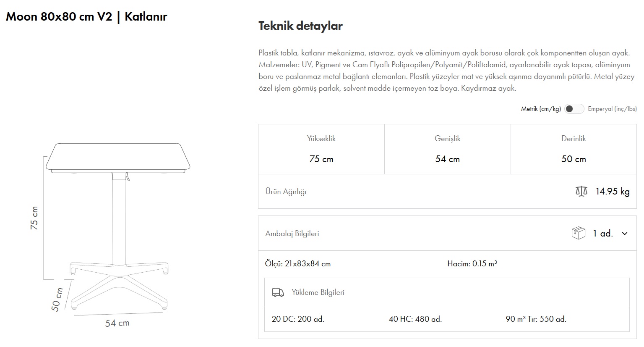This screenshot has width=644, height=347.
Task: Click the package box icon
Action: point(578,233)
